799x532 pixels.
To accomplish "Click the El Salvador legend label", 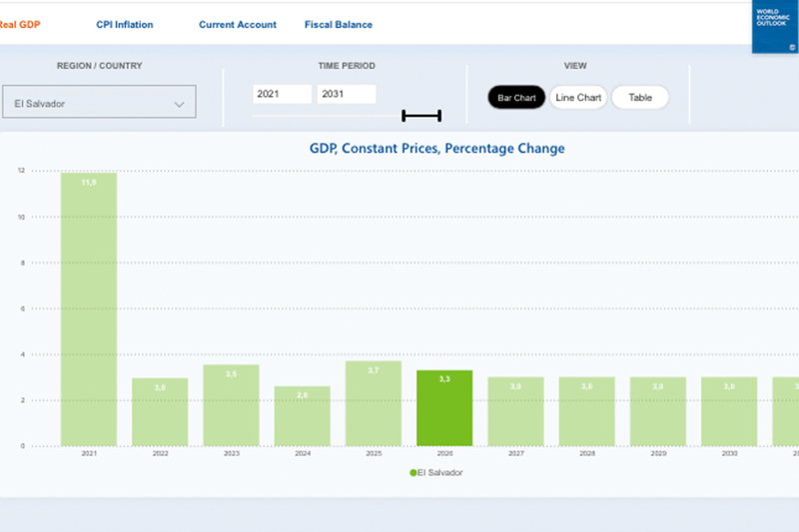I will pyautogui.click(x=441, y=472).
